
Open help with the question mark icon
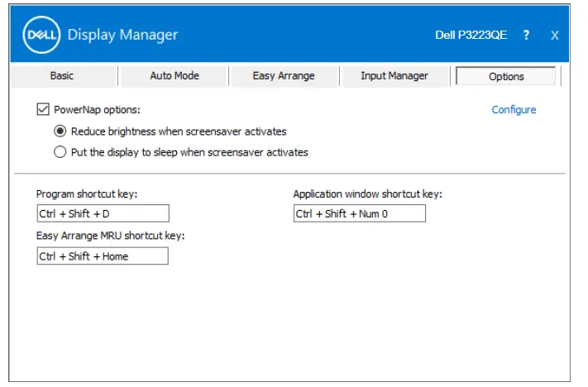coord(526,35)
